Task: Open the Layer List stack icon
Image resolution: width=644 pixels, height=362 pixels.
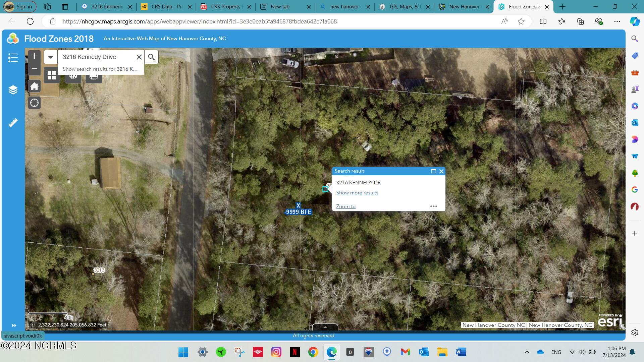Action: tap(13, 90)
